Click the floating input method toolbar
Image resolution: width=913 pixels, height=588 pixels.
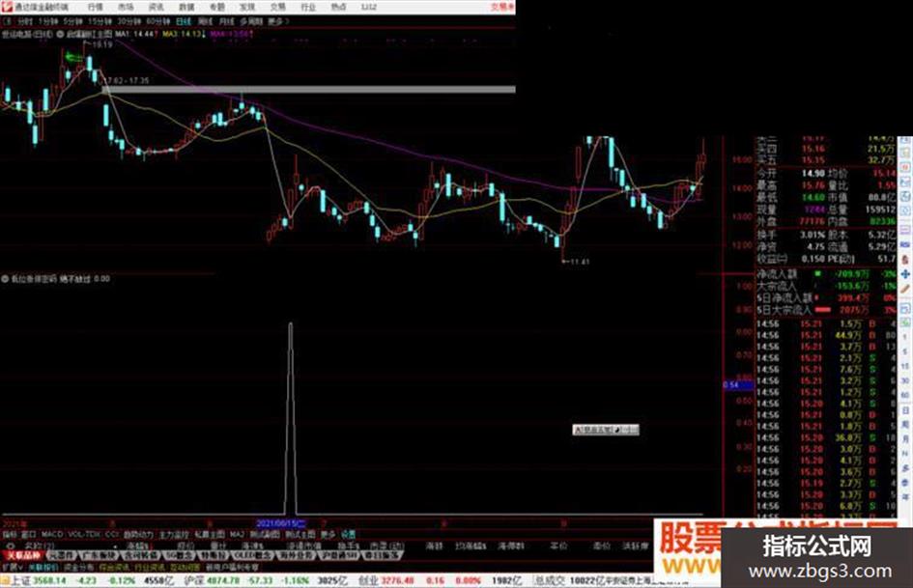click(x=606, y=430)
